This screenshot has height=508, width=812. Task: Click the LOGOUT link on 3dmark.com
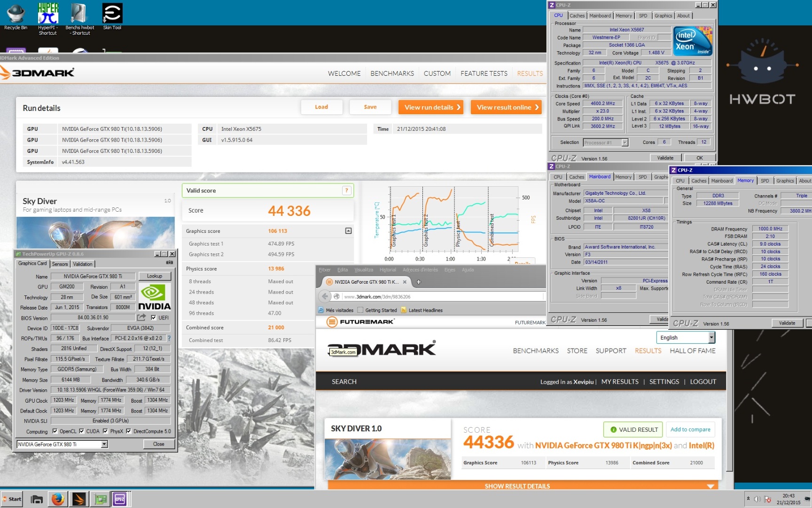tap(703, 381)
